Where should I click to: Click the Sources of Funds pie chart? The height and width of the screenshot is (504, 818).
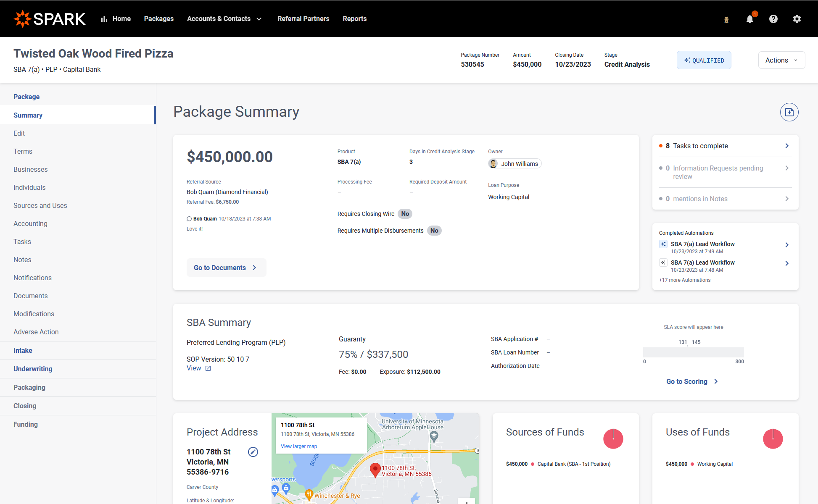pyautogui.click(x=613, y=439)
